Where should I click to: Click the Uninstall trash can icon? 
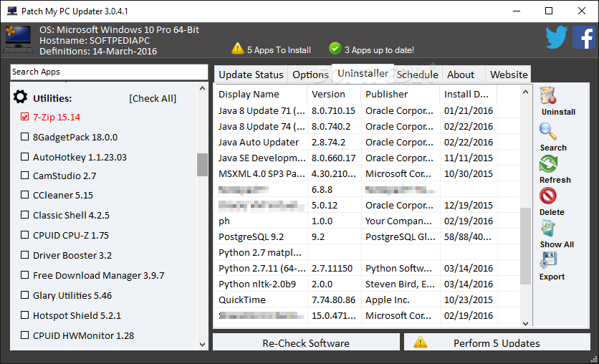coord(548,96)
